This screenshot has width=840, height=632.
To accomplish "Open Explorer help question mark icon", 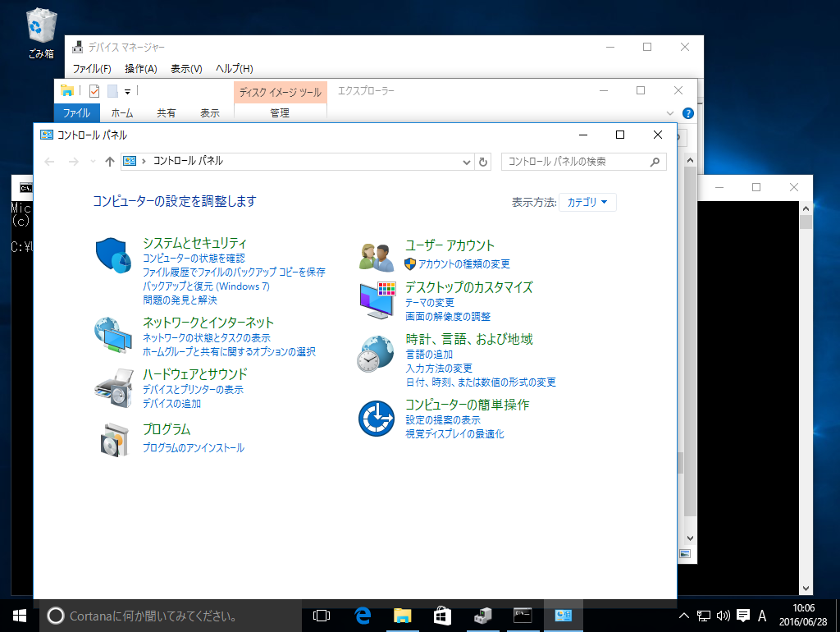I will point(688,113).
